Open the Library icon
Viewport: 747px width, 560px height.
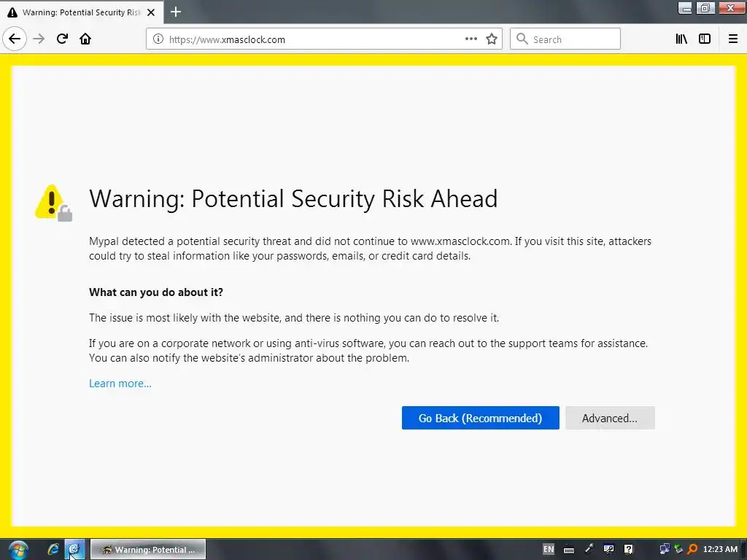point(681,39)
